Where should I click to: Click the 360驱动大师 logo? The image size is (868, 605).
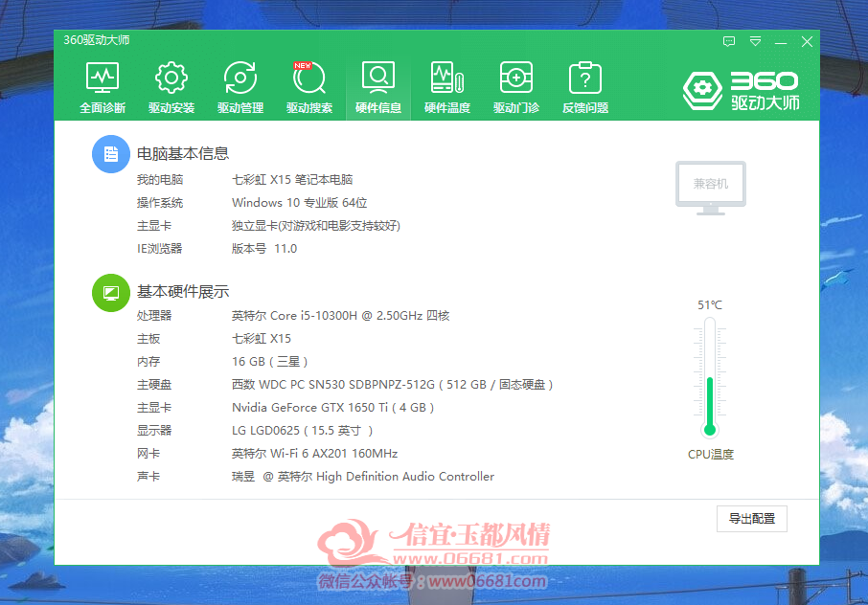[x=741, y=91]
